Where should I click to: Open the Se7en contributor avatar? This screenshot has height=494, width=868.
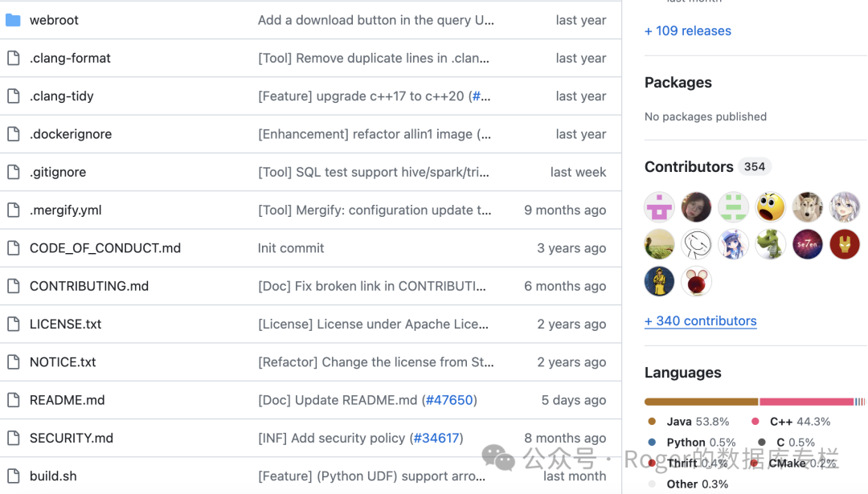click(808, 244)
